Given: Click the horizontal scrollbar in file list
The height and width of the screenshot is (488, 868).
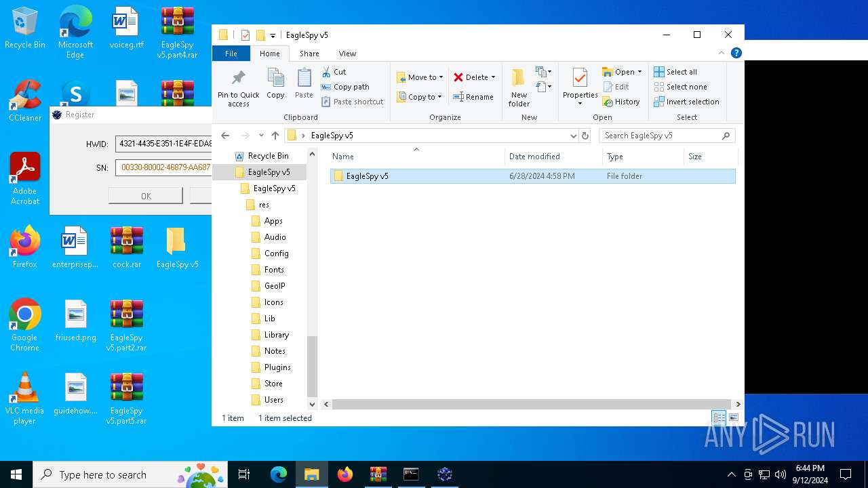Looking at the screenshot, I should pyautogui.click(x=532, y=404).
